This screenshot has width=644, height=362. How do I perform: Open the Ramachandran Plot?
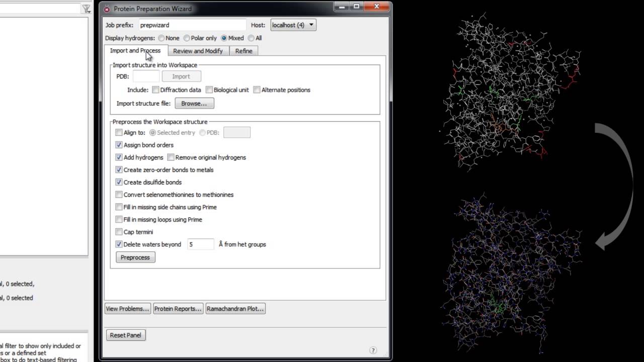[235, 309]
